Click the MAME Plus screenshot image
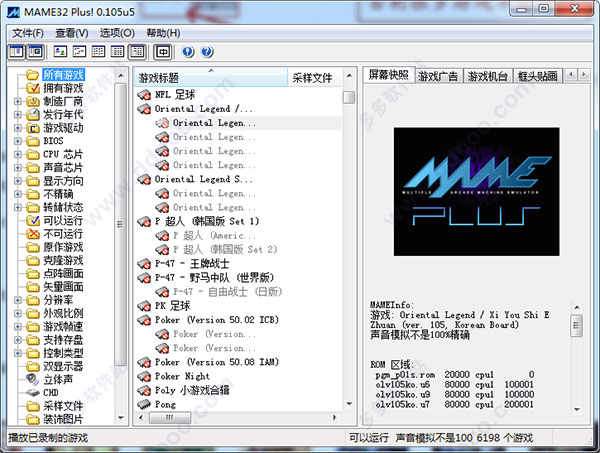 476,192
